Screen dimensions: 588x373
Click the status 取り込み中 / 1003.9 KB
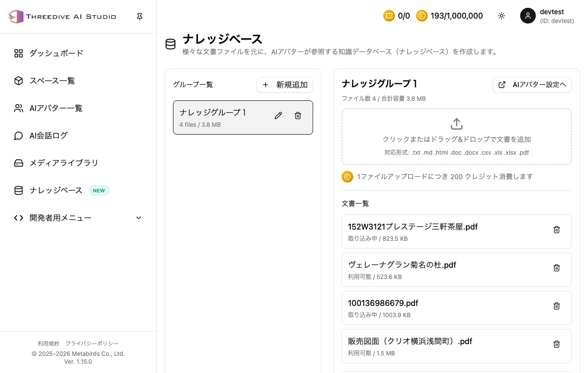coord(379,315)
